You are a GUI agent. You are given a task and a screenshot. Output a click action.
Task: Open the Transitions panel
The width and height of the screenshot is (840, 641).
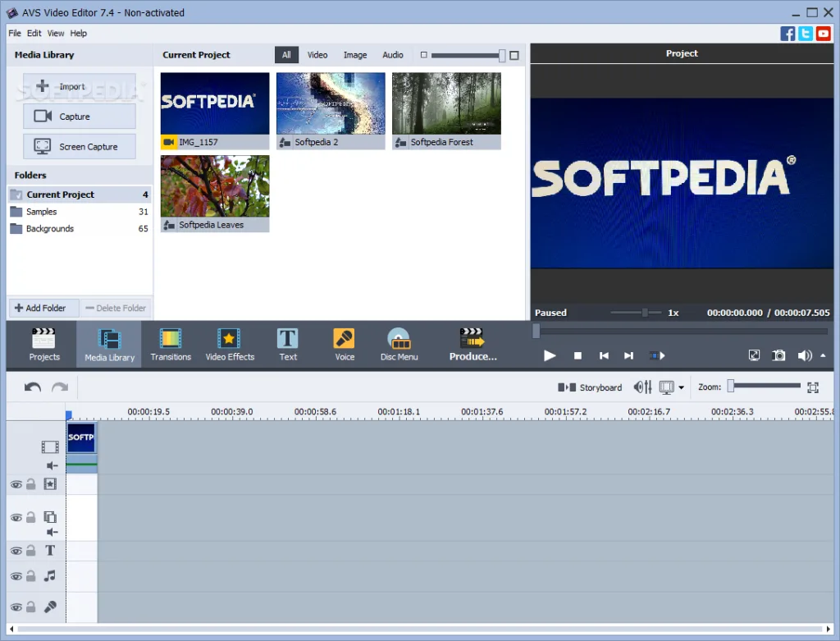[170, 344]
